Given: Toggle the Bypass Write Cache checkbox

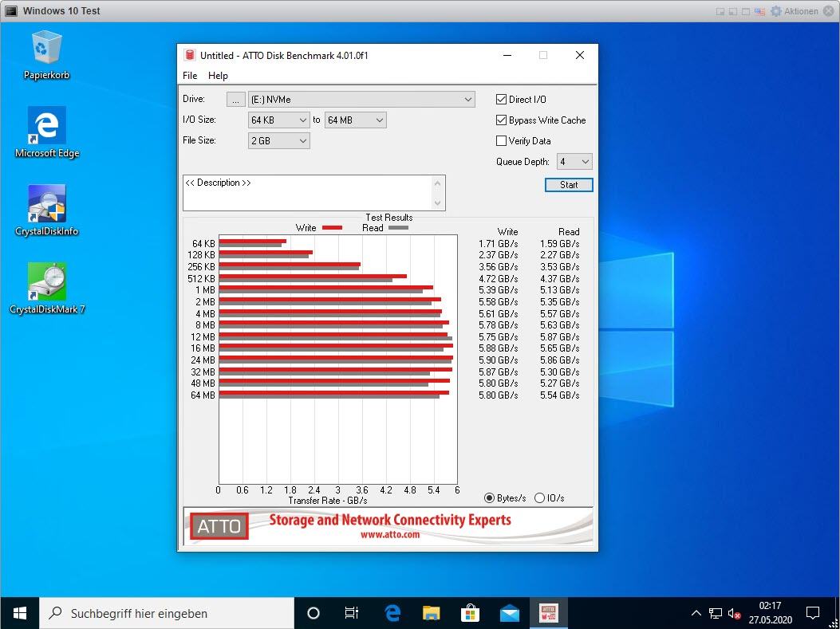Looking at the screenshot, I should (x=502, y=120).
